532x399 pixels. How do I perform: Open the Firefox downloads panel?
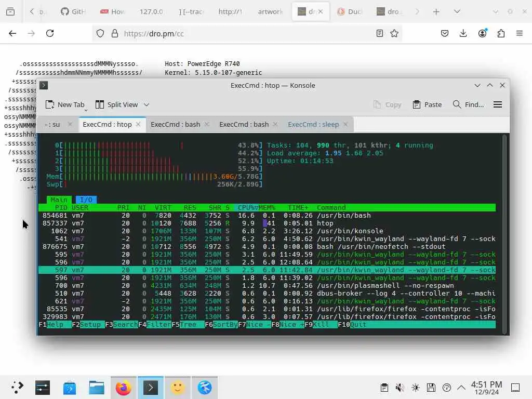(x=463, y=33)
